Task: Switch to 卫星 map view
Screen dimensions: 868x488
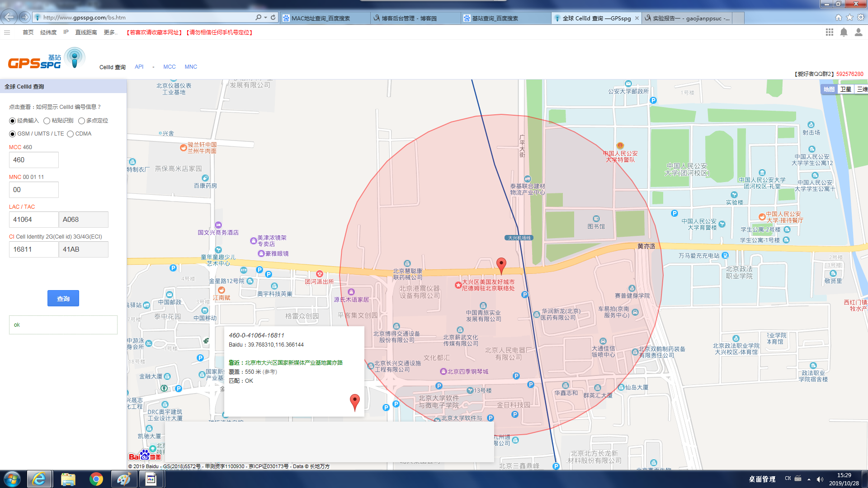Action: pyautogui.click(x=845, y=89)
